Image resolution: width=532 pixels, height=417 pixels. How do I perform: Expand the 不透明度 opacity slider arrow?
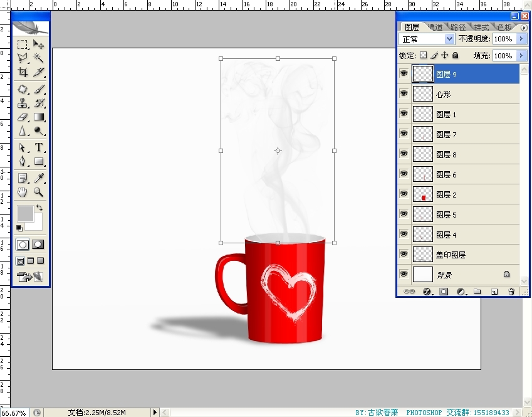point(521,39)
